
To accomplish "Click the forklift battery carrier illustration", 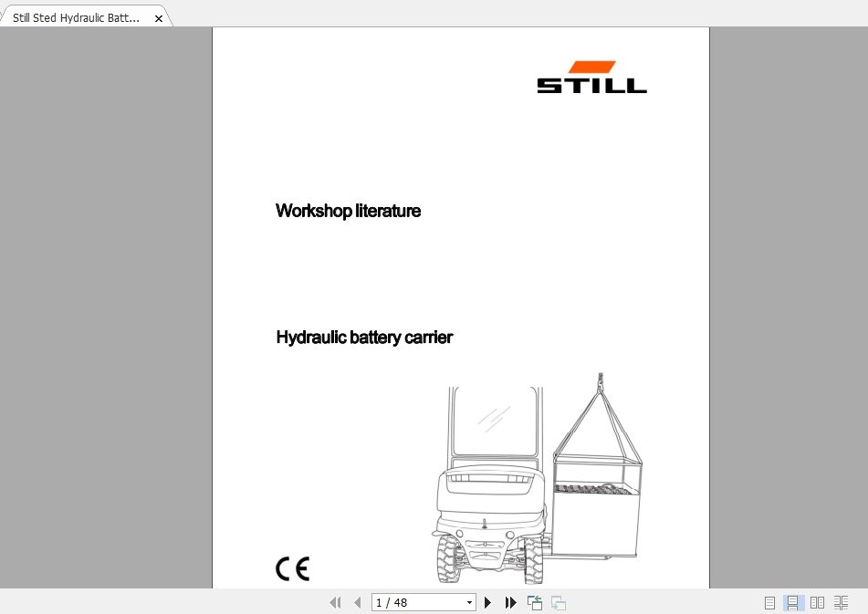I will [537, 478].
